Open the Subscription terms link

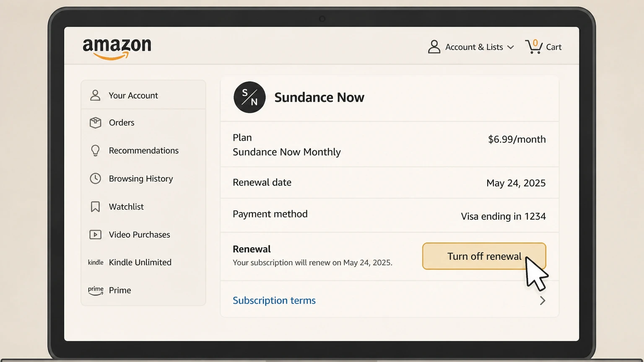click(x=274, y=300)
